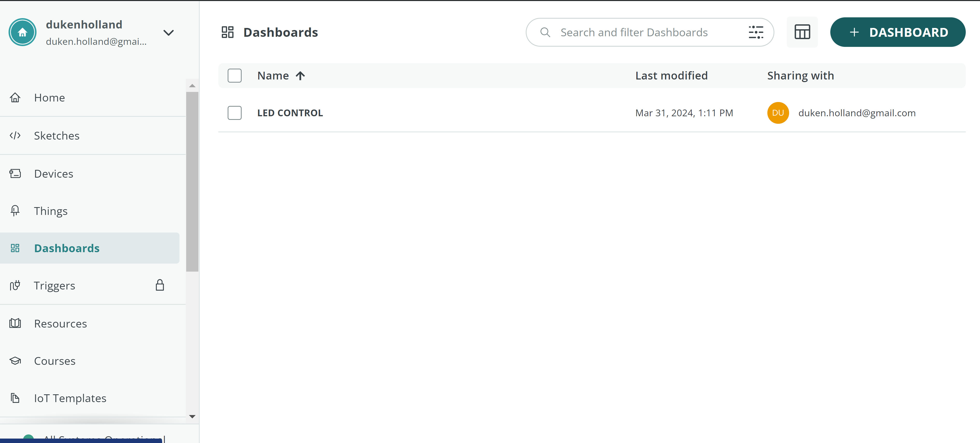
Task: Switch to table layout view icon
Action: coord(802,32)
